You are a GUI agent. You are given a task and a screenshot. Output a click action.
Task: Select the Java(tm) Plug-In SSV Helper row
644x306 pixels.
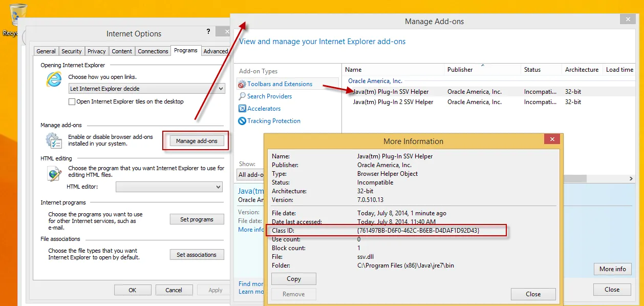tap(489, 92)
